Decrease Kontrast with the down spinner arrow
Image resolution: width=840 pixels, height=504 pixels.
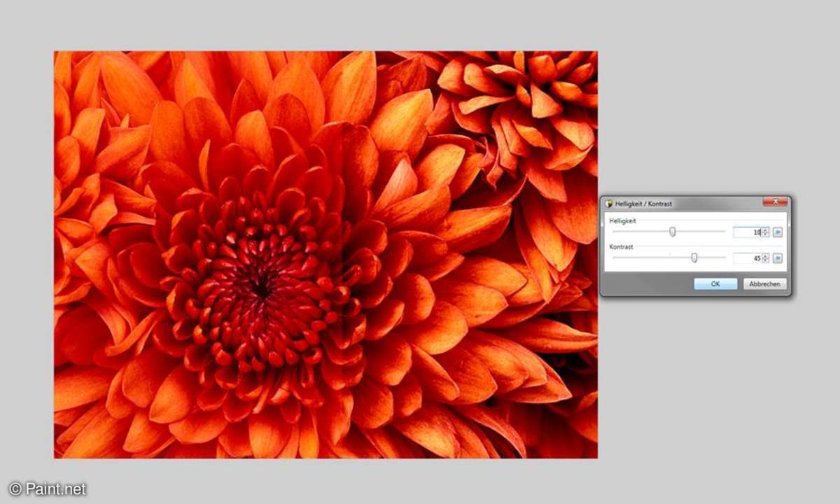coord(766,260)
